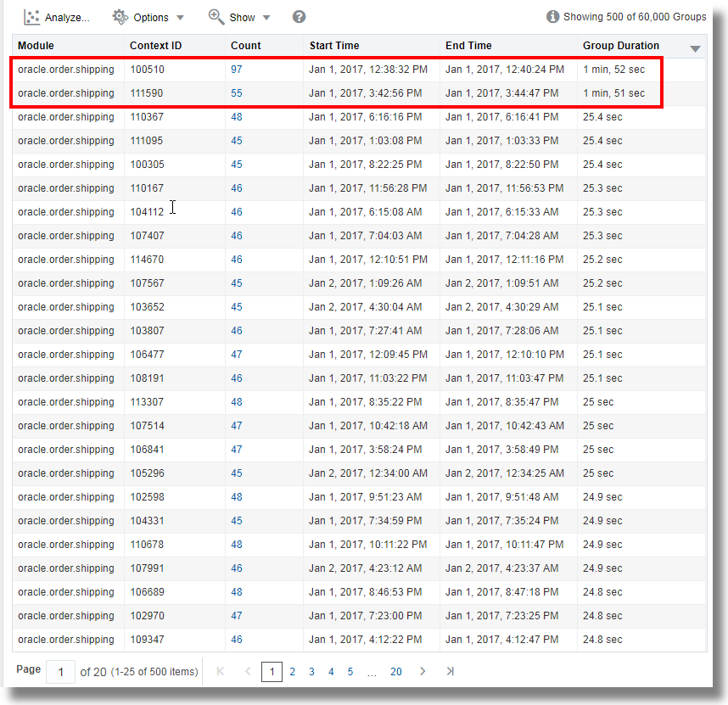Open the Show dropdown menu

[x=266, y=16]
